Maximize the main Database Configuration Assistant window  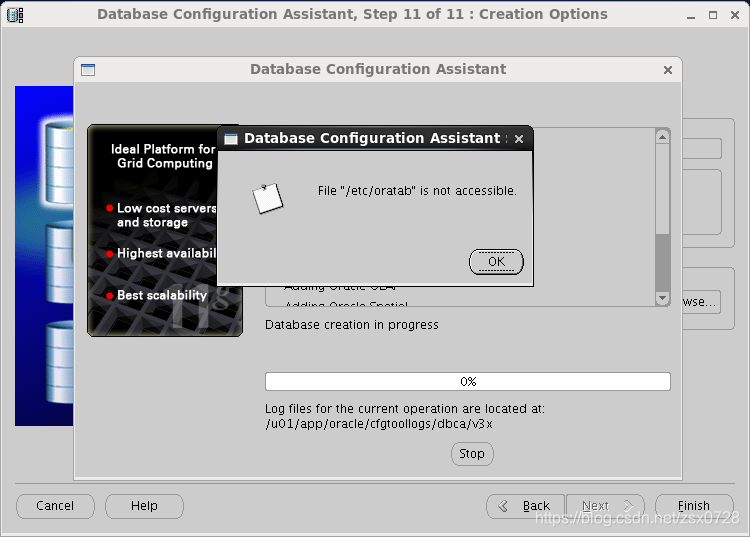[713, 15]
